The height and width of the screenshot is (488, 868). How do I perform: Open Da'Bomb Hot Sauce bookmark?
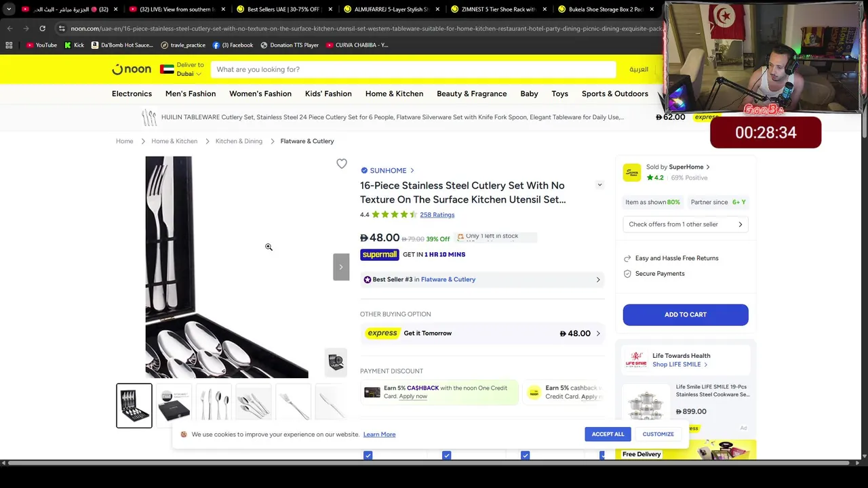click(x=122, y=45)
